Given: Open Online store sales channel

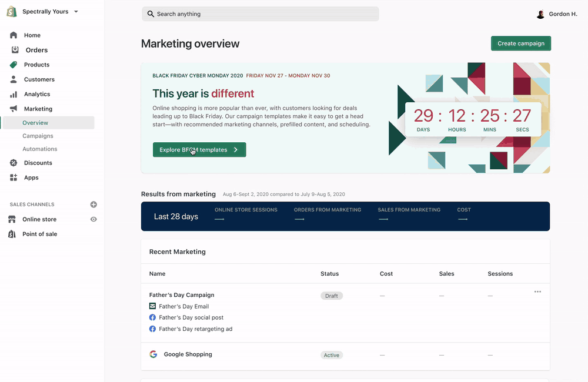Looking at the screenshot, I should [x=39, y=219].
